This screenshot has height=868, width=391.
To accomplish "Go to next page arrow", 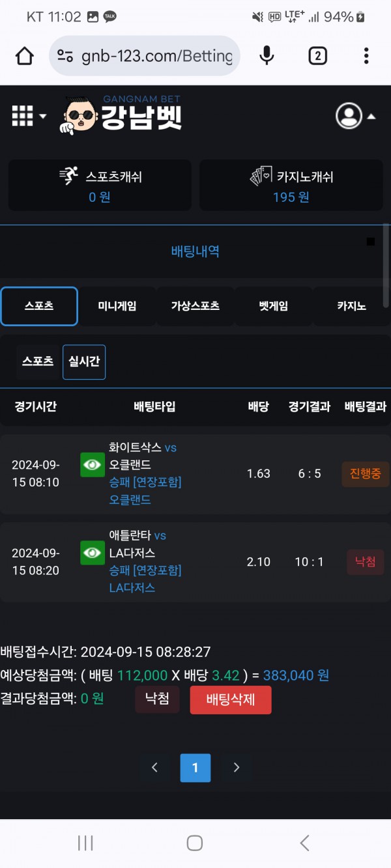I will click(x=237, y=768).
